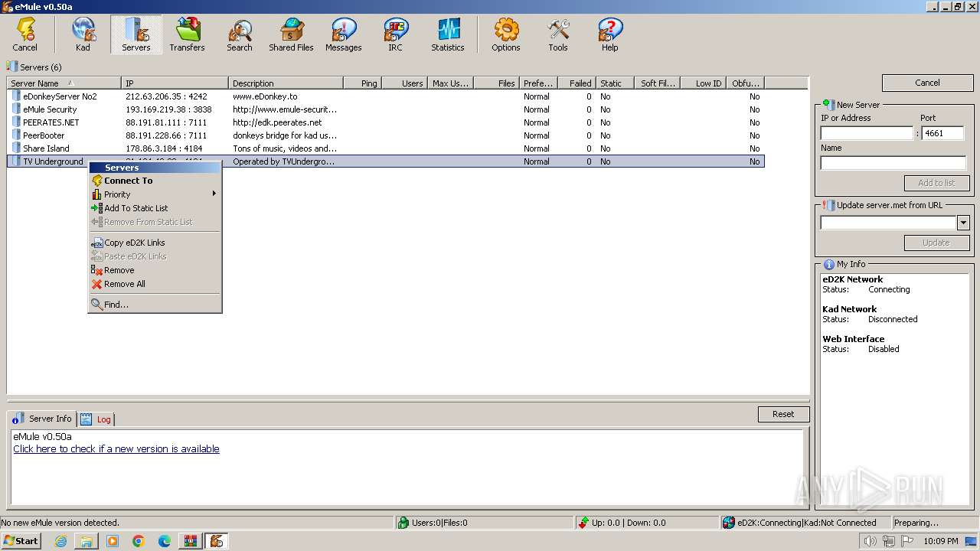Viewport: 980px width, 551px height.
Task: Select the TV Underground server row
Action: click(386, 161)
